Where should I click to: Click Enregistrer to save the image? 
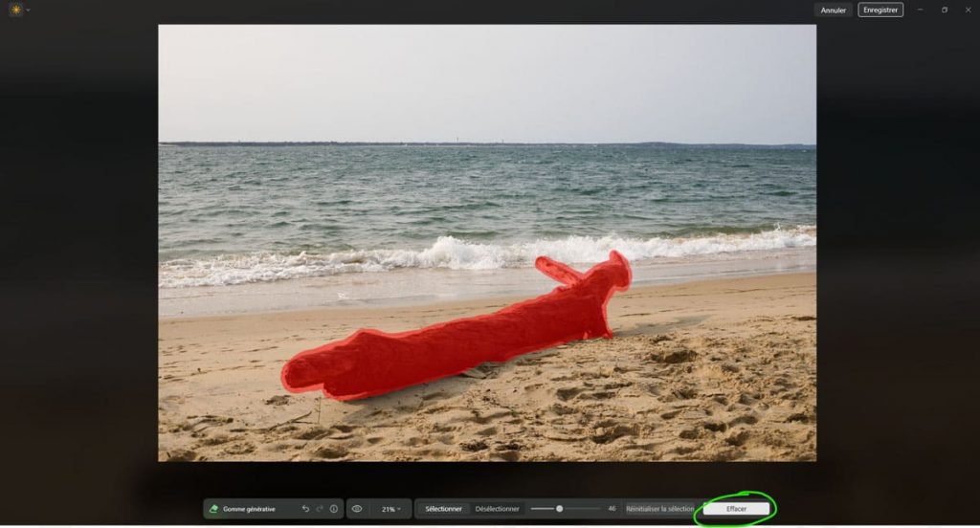pyautogui.click(x=880, y=11)
